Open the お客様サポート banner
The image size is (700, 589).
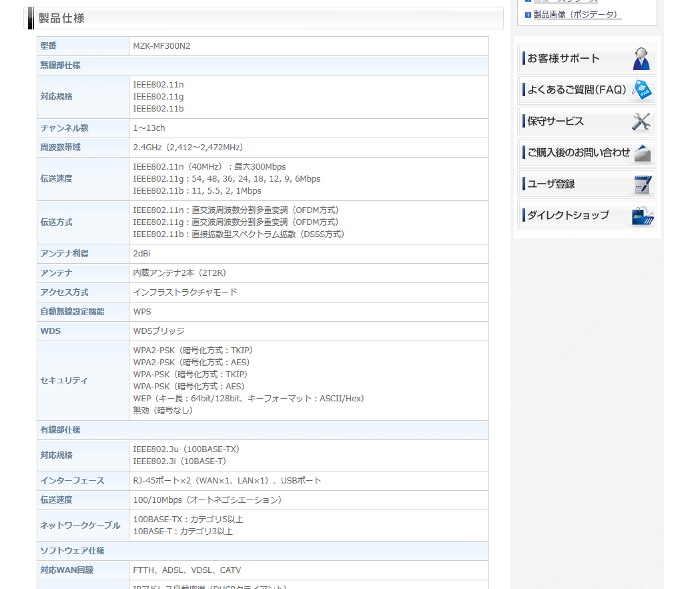tap(587, 59)
